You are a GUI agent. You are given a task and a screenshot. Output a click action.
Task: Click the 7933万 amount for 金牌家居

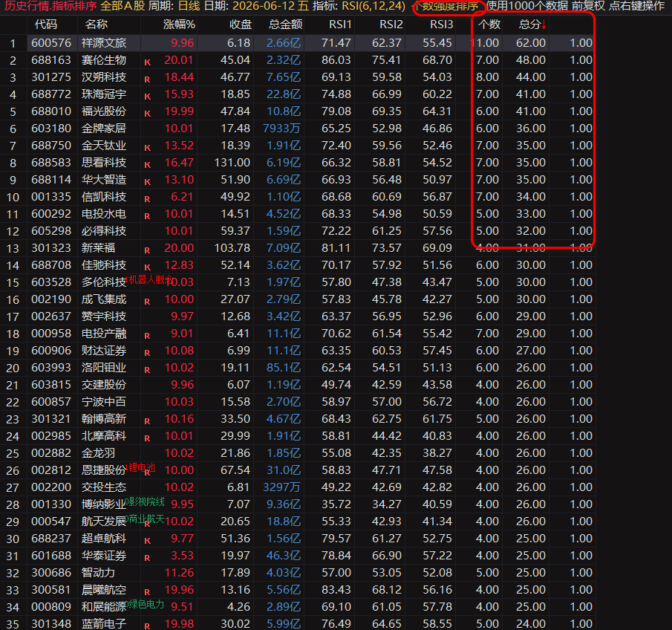pyautogui.click(x=281, y=129)
